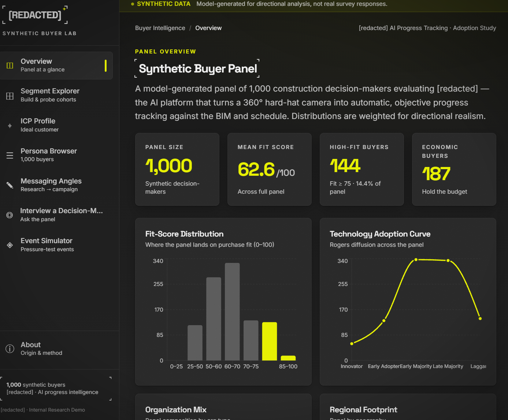Open Interview a Decision-Maker panel
The image size is (508, 420).
(x=56, y=215)
